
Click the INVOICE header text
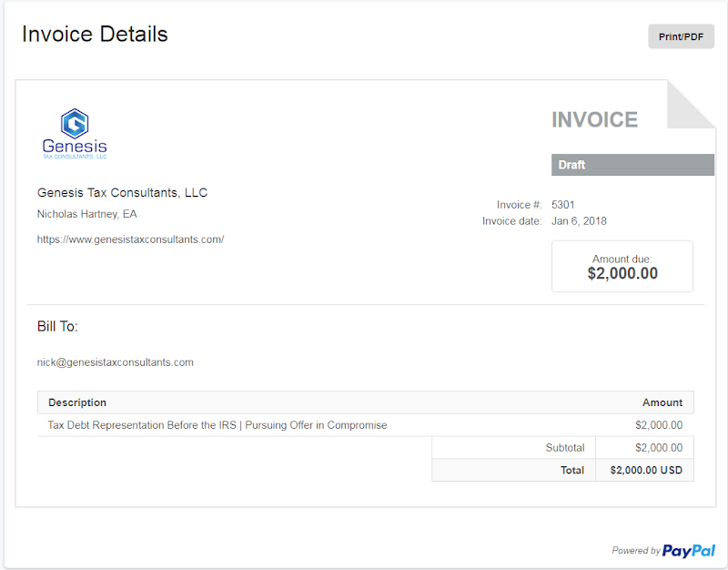click(595, 119)
